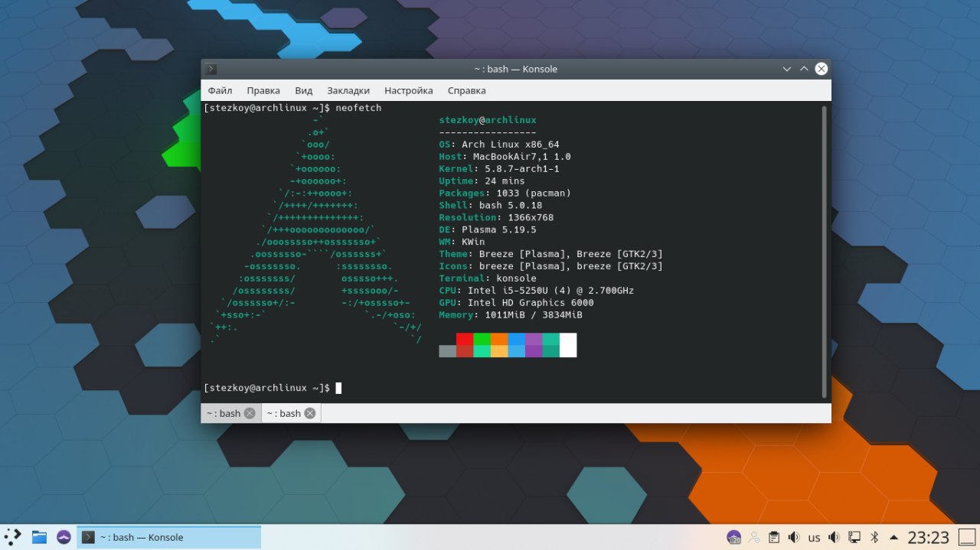Minimize Konsole with the down-chevron button
Image resolution: width=980 pixels, height=550 pixels.
pos(786,69)
